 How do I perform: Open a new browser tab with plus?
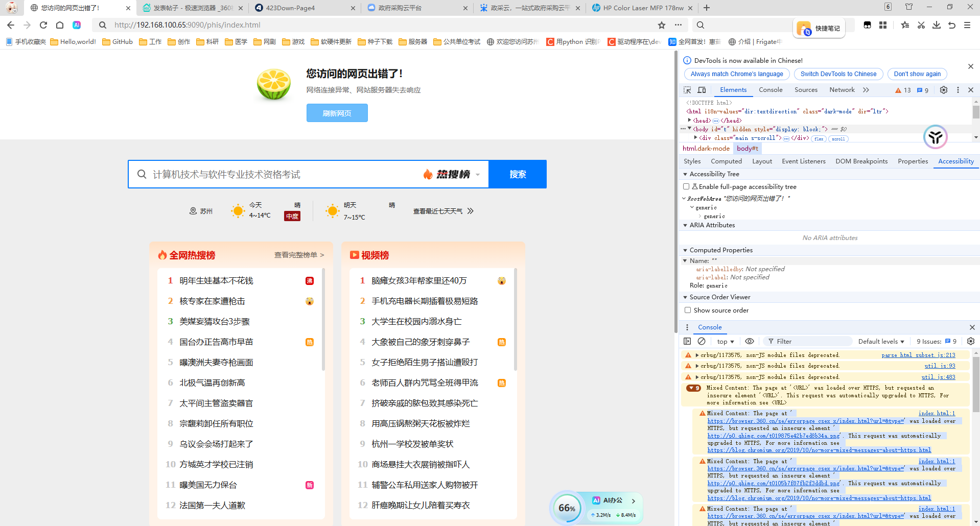point(707,8)
